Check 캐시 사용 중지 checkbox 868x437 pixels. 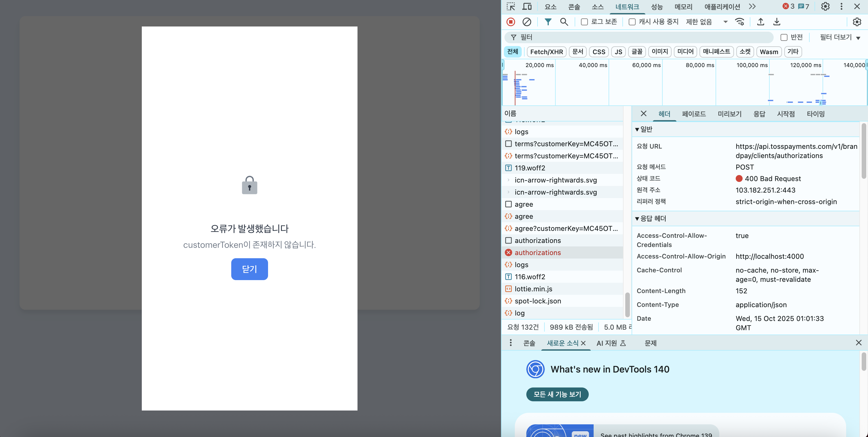[632, 22]
